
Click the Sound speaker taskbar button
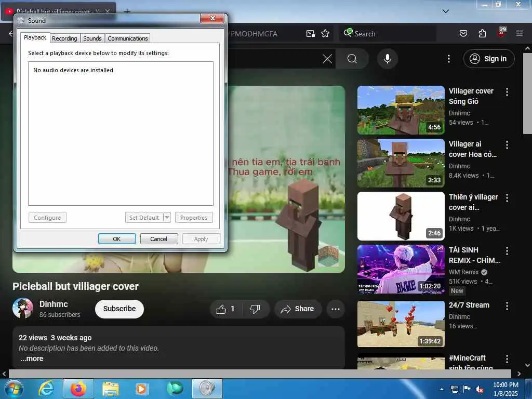click(x=207, y=389)
